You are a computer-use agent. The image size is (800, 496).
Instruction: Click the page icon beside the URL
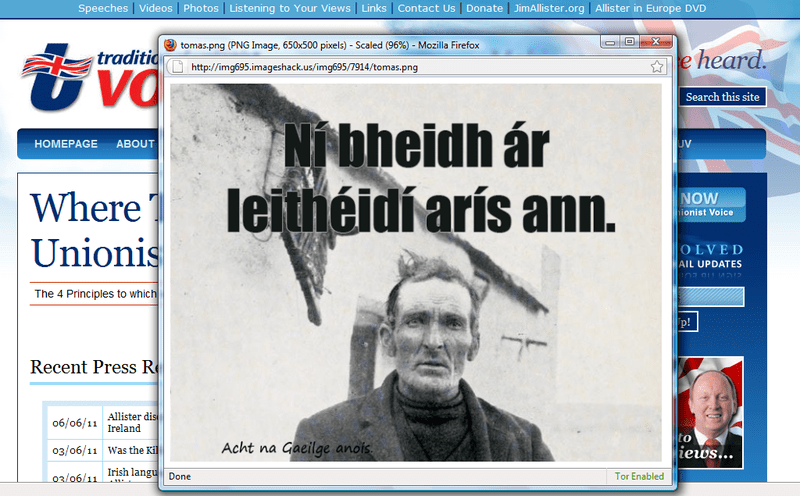coord(178,67)
